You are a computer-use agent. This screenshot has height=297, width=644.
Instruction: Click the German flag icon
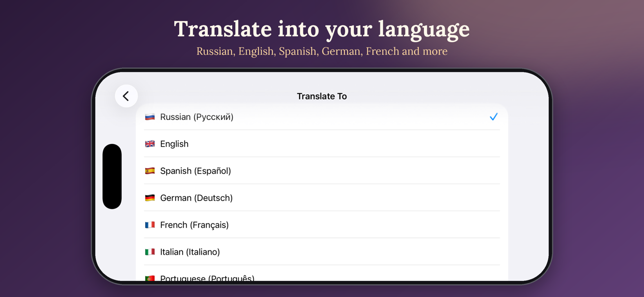point(150,198)
